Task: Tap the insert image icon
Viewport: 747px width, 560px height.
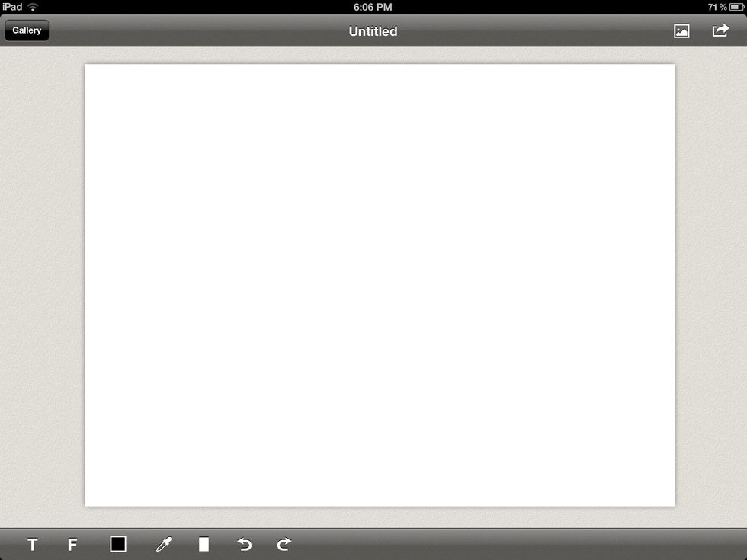Action: pos(681,31)
